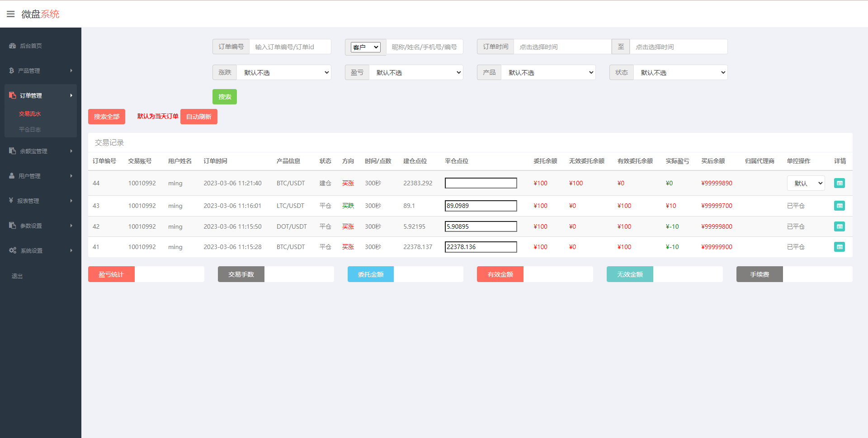Click the 订单编号 input field
This screenshot has height=438, width=868.
(290, 47)
